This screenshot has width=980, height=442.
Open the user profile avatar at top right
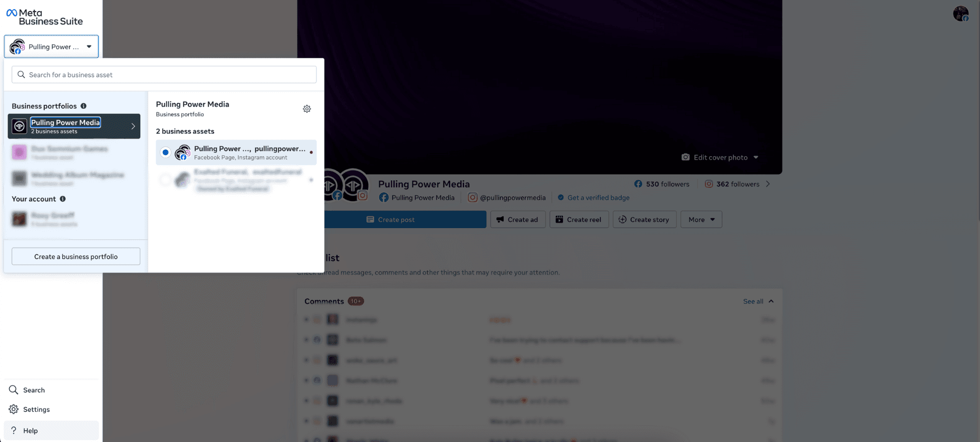point(961,14)
